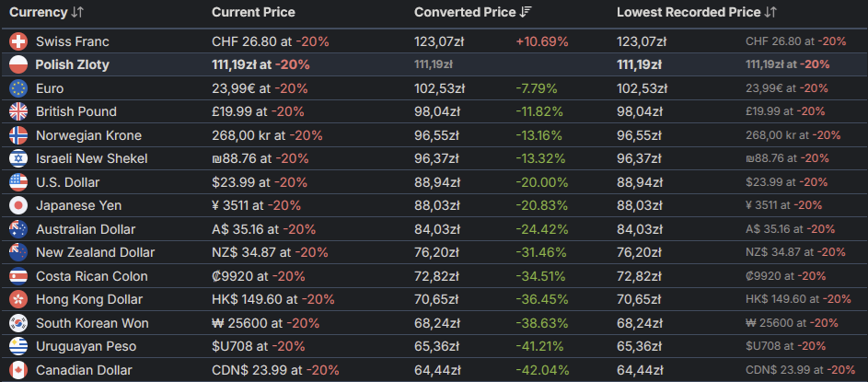Click the British Pound flag icon
This screenshot has width=868, height=382.
[x=18, y=111]
